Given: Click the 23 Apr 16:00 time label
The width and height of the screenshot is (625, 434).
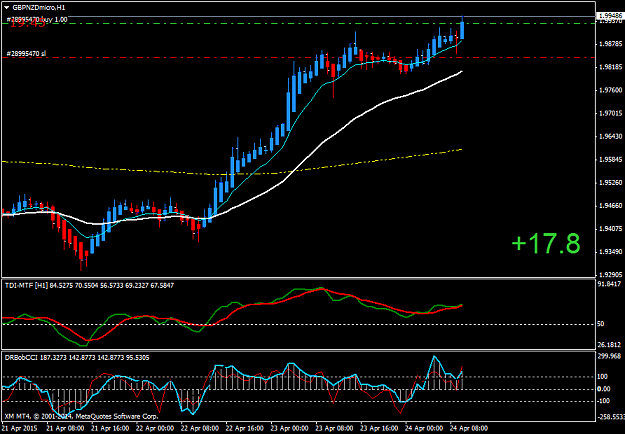Looking at the screenshot, I should tap(379, 428).
